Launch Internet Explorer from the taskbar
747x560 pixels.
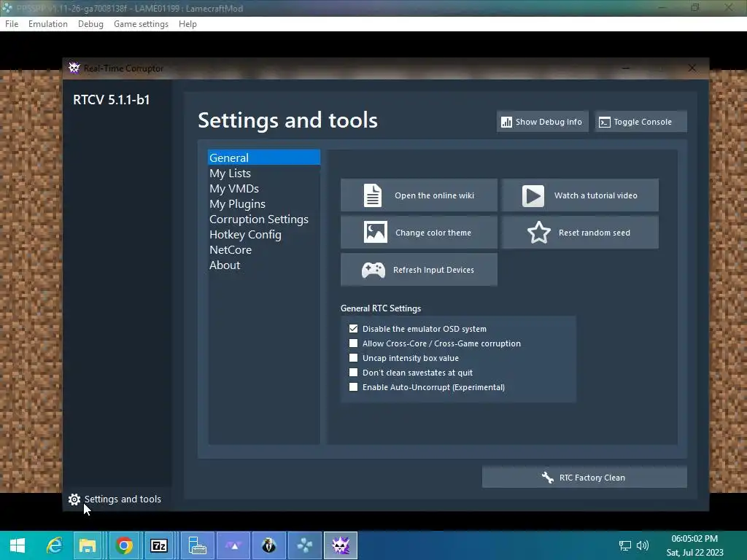(x=54, y=545)
